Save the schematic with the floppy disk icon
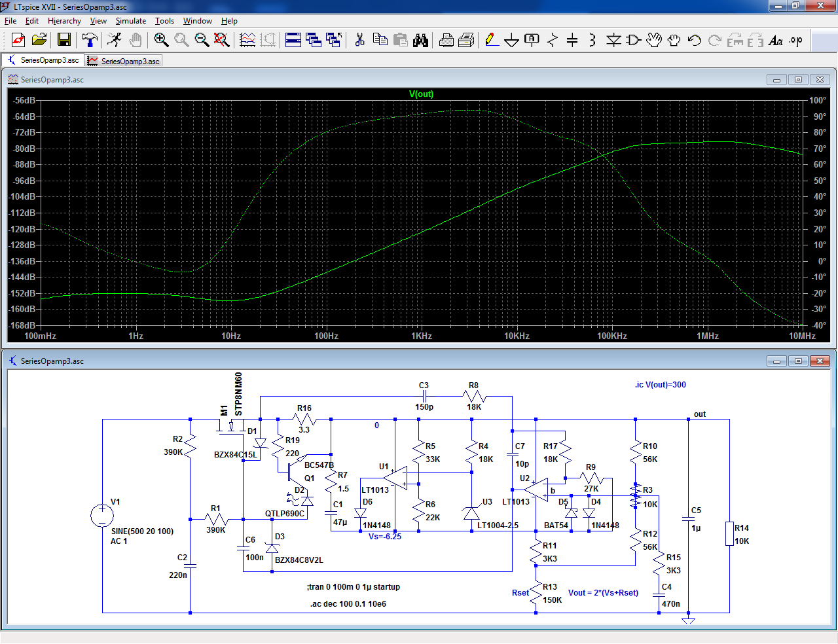The height and width of the screenshot is (644, 838). point(64,40)
